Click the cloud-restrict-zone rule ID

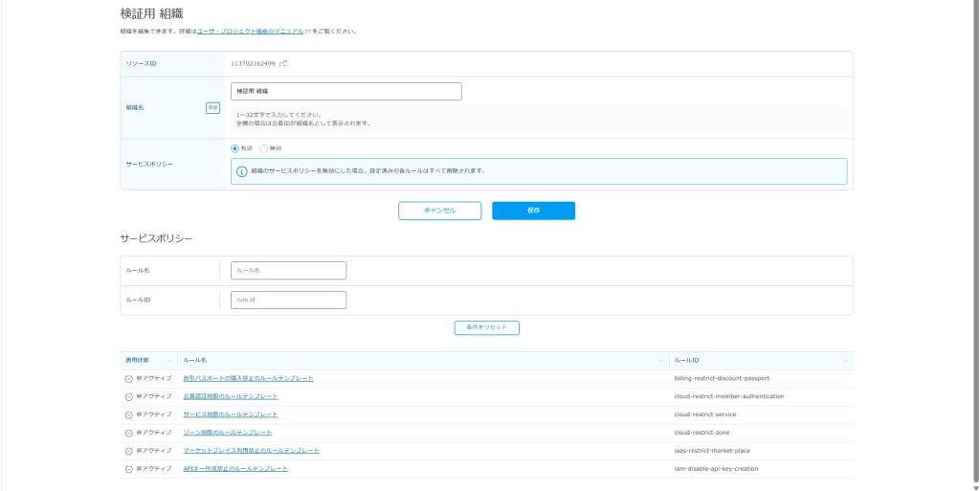tap(702, 433)
